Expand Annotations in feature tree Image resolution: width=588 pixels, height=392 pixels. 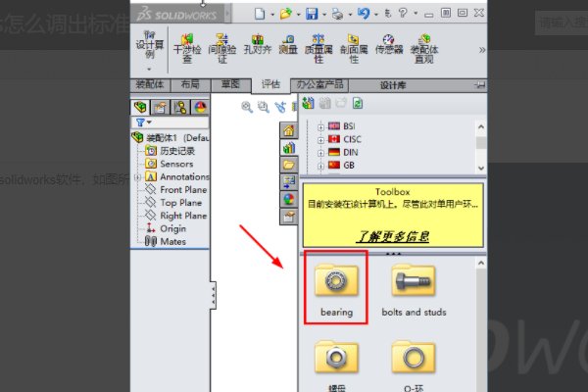(137, 177)
